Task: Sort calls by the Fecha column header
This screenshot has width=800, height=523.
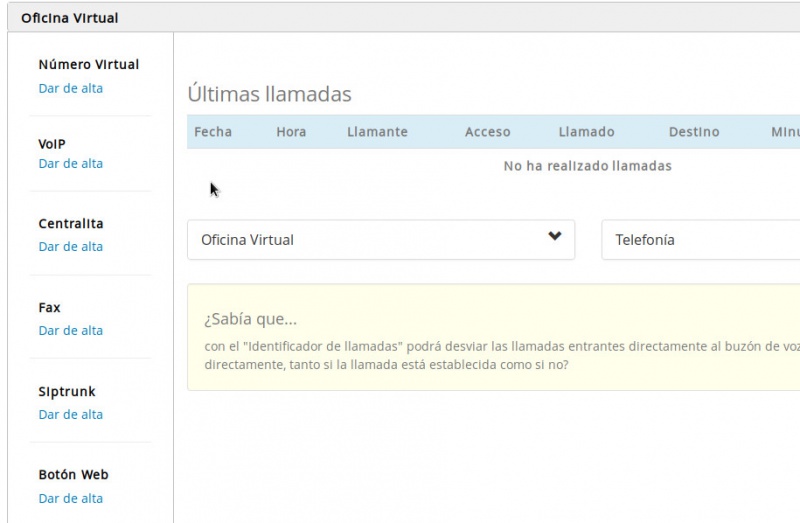Action: click(213, 132)
